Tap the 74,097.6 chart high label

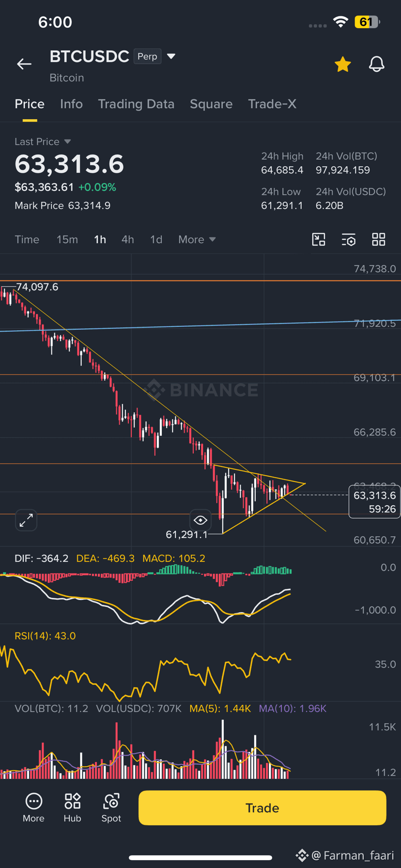coord(37,287)
